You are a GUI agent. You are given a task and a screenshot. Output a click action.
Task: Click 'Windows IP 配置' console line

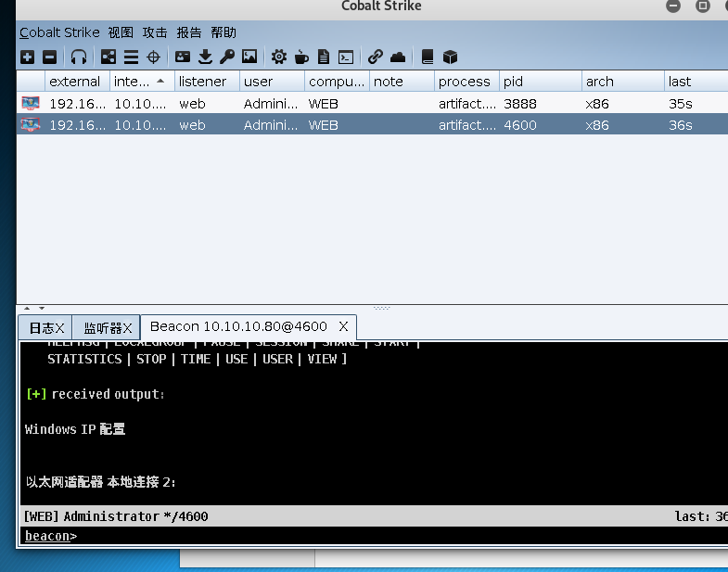[x=75, y=429]
